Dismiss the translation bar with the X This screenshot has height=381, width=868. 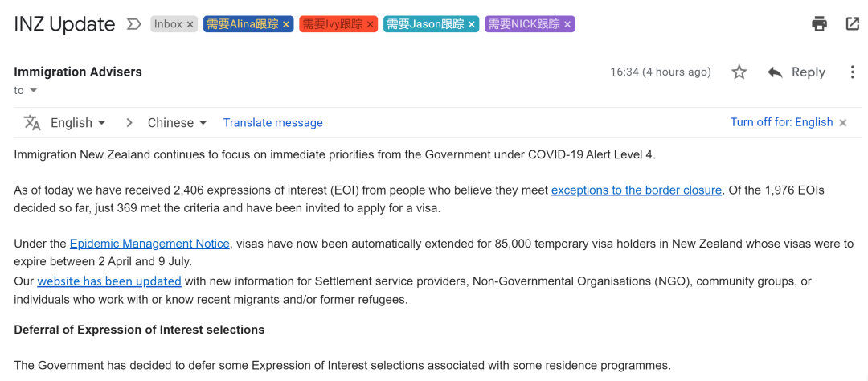[x=843, y=123]
